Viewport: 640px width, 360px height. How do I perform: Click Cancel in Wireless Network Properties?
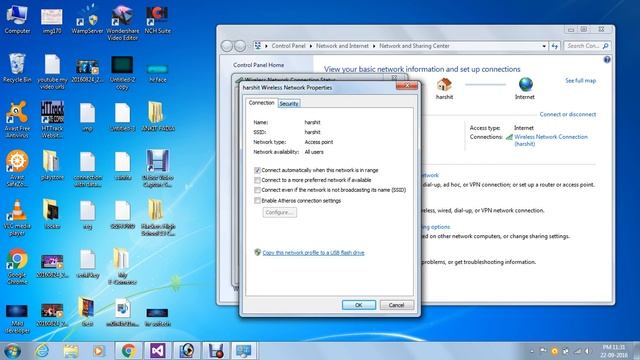pyautogui.click(x=396, y=305)
